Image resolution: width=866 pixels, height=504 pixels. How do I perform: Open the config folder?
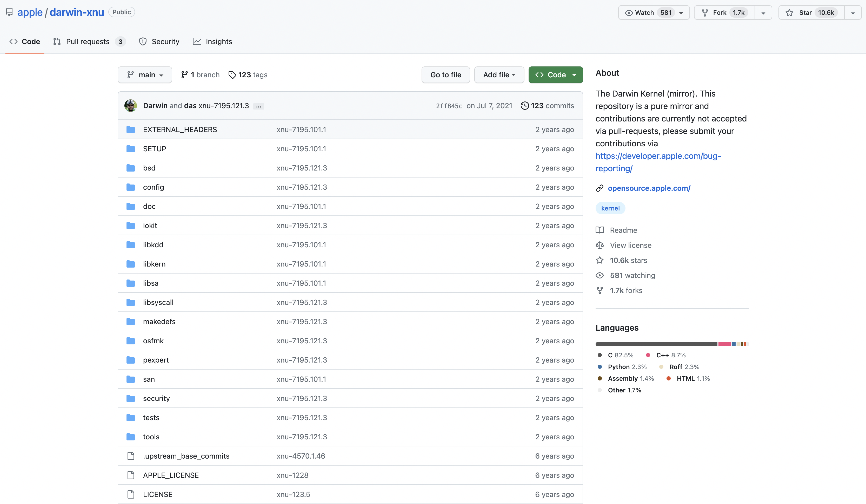tap(153, 187)
